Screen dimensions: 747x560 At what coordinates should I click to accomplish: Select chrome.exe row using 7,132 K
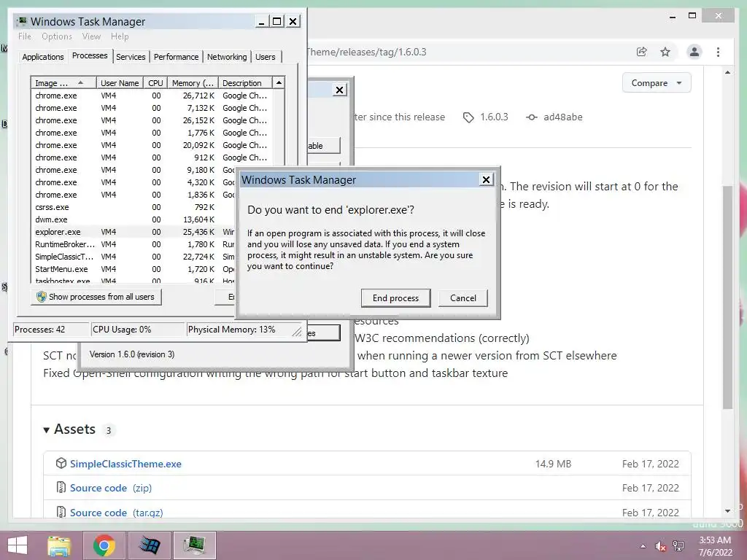click(152, 108)
